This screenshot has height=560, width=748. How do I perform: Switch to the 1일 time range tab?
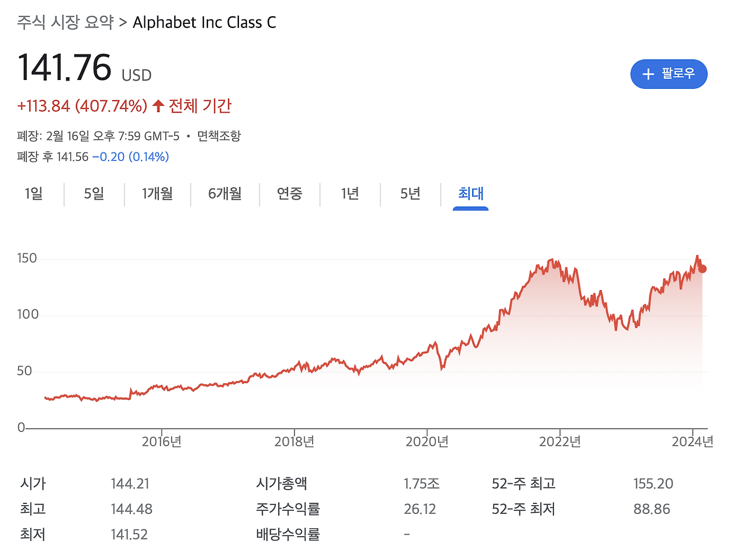(x=33, y=194)
